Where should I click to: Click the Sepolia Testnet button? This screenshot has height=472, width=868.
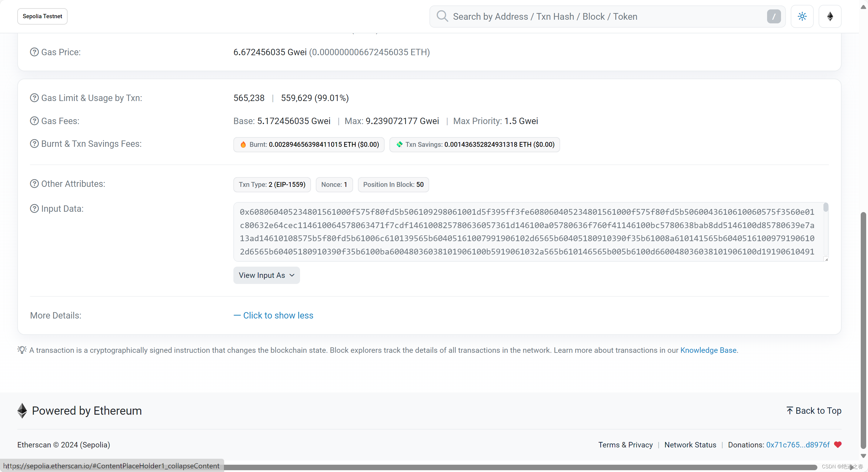[42, 16]
